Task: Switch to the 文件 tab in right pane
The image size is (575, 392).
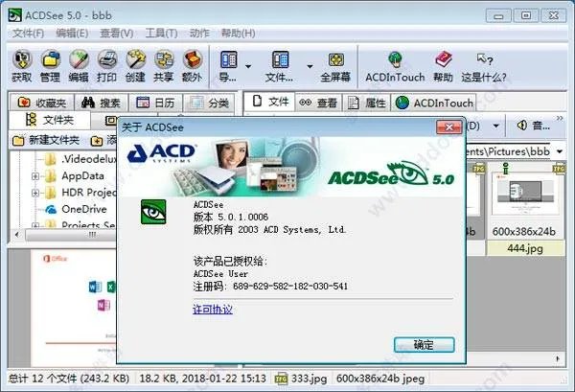Action: [269, 102]
